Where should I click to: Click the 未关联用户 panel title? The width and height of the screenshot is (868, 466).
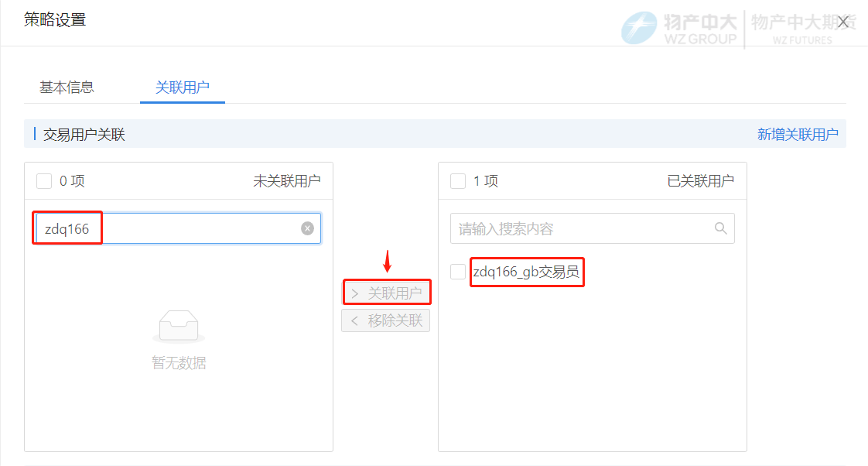coord(286,181)
